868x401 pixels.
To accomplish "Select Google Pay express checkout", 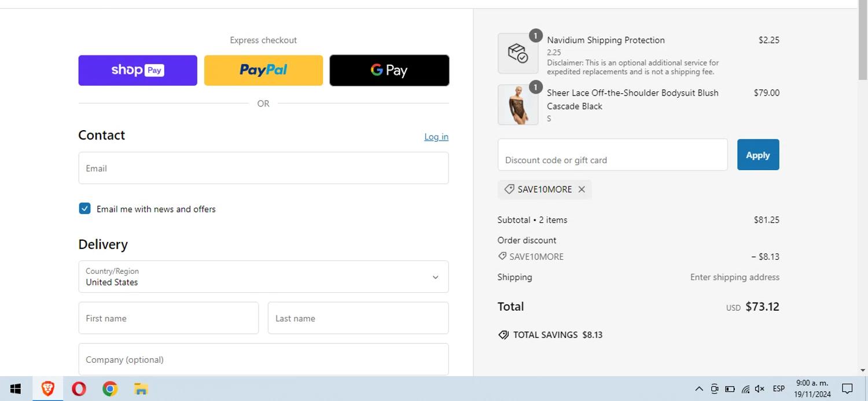I will (x=389, y=71).
